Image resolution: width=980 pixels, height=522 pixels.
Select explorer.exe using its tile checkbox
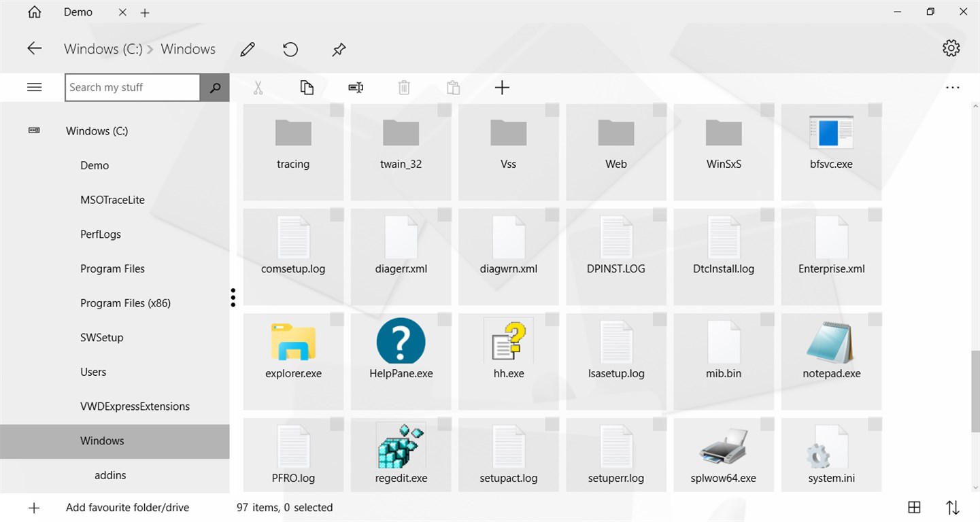point(337,319)
